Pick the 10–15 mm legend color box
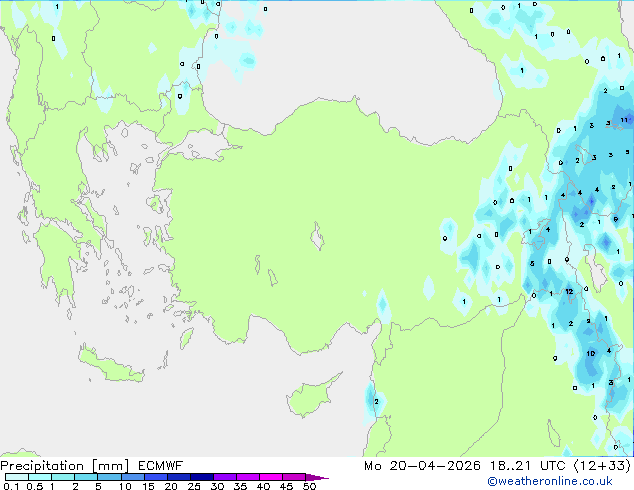Image resolution: width=634 pixels, height=490 pixels. point(133,477)
